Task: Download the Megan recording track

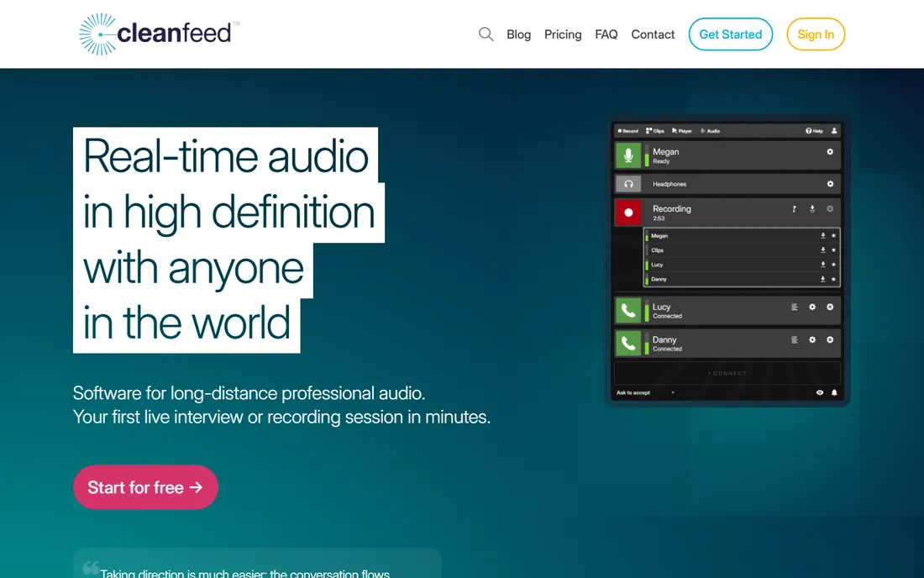Action: (x=822, y=236)
